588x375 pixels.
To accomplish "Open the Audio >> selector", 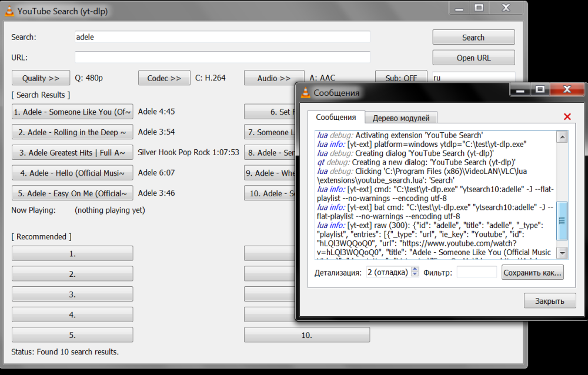I will pos(274,78).
